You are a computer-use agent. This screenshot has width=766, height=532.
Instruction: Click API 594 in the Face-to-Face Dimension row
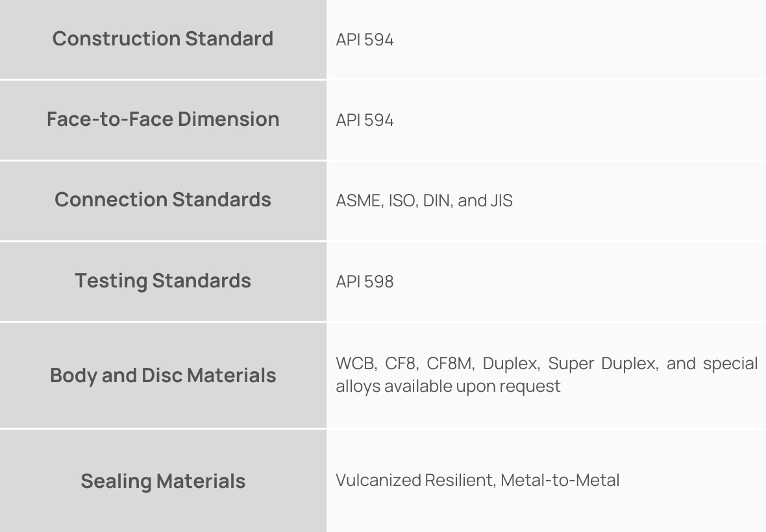tap(365, 121)
